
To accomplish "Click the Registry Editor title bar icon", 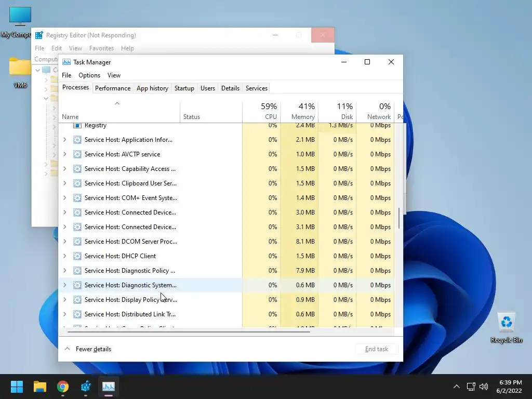I will pyautogui.click(x=39, y=35).
